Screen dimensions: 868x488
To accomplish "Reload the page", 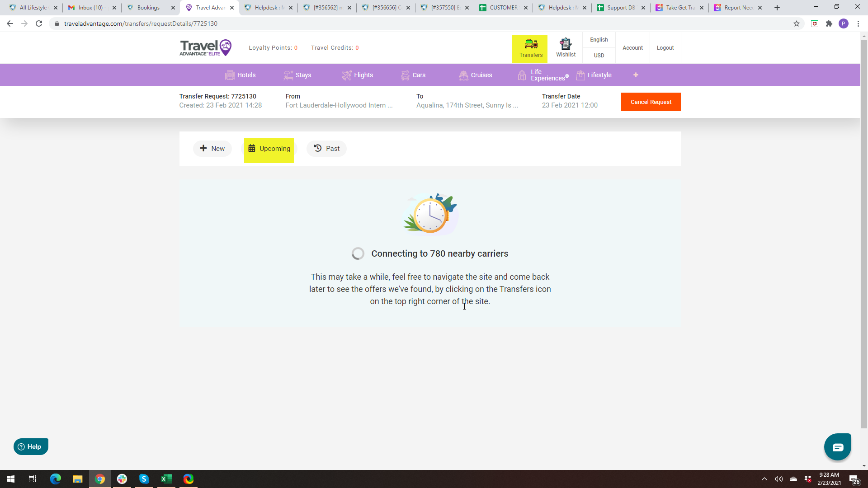I will [39, 23].
